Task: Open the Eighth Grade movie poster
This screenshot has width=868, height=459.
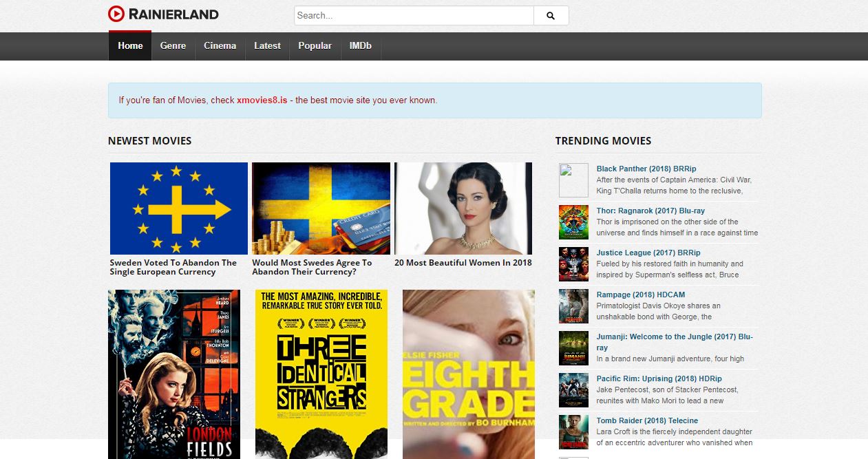Action: click(x=469, y=374)
